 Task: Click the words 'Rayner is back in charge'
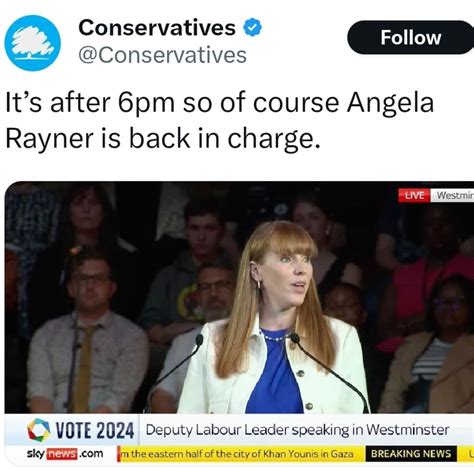[163, 138]
